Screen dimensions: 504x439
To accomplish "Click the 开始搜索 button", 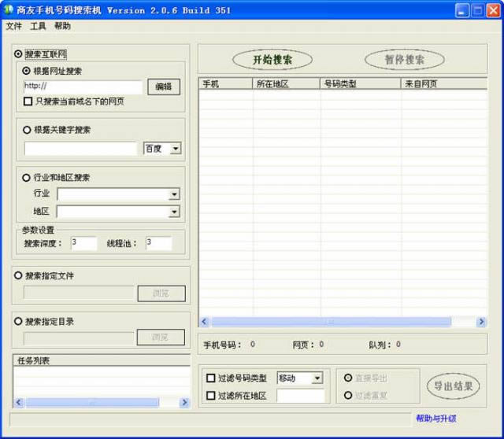I will (x=272, y=60).
